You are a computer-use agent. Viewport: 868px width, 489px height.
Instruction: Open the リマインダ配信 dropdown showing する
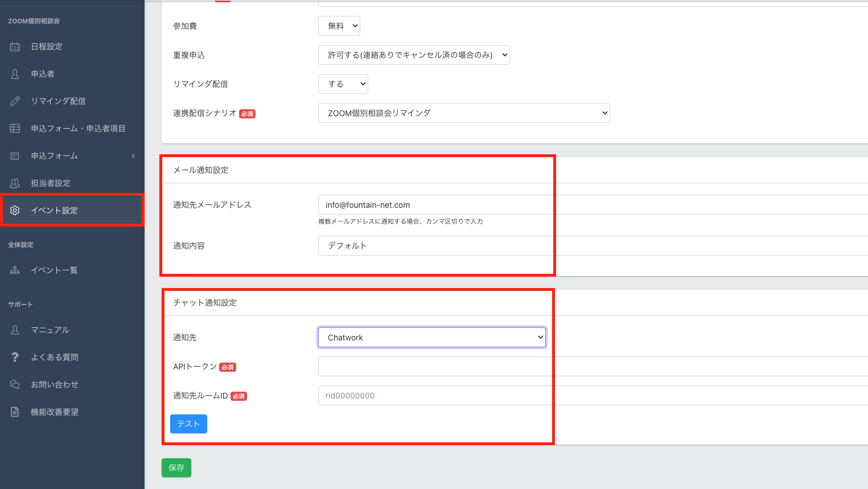coord(343,84)
